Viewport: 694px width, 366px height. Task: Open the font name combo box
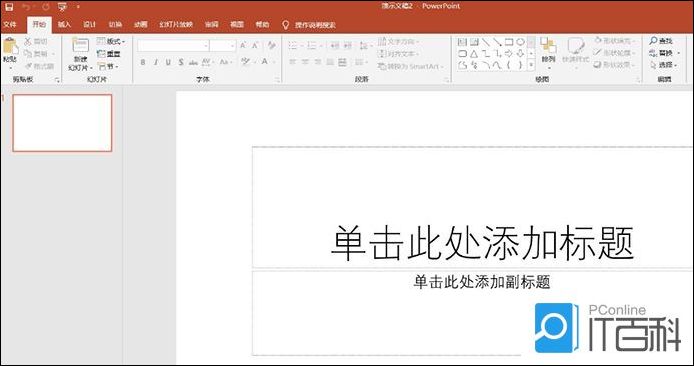(x=173, y=46)
